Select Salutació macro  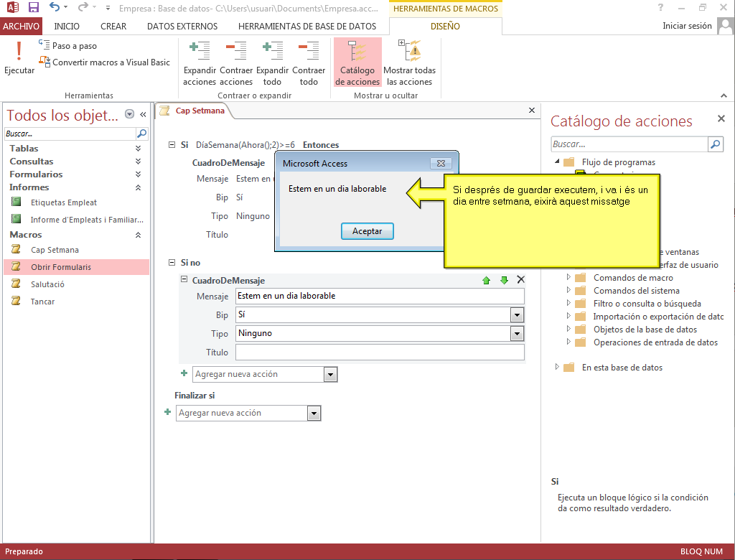pyautogui.click(x=47, y=284)
